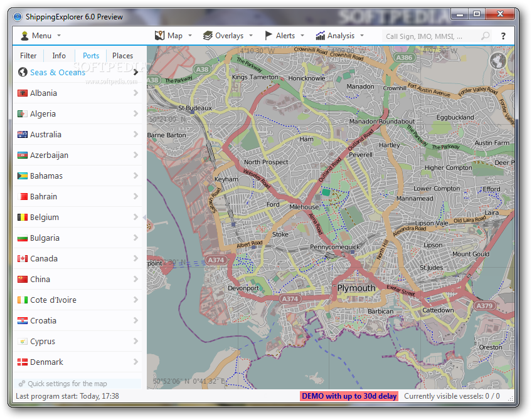The height and width of the screenshot is (420, 532).
Task: Expand the Map dropdown arrow
Action: [x=190, y=36]
